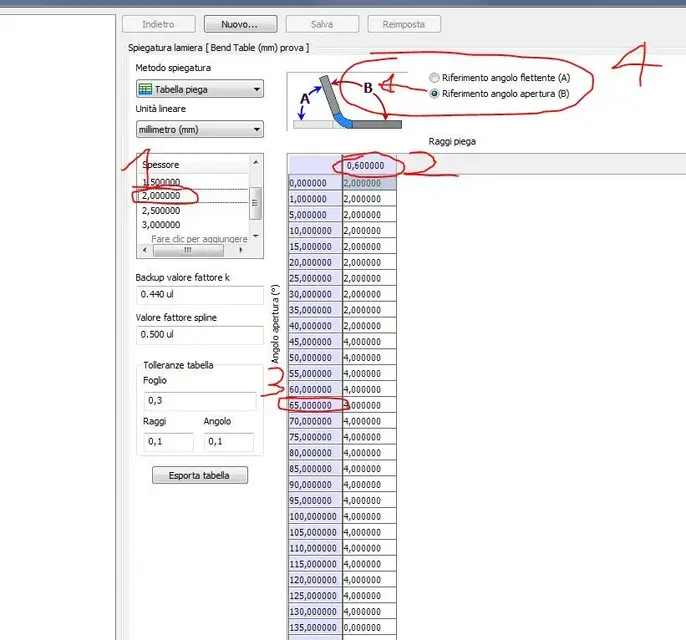Click the Backup valore fattore k field
Viewport: 686px width, 640px height.
point(200,294)
